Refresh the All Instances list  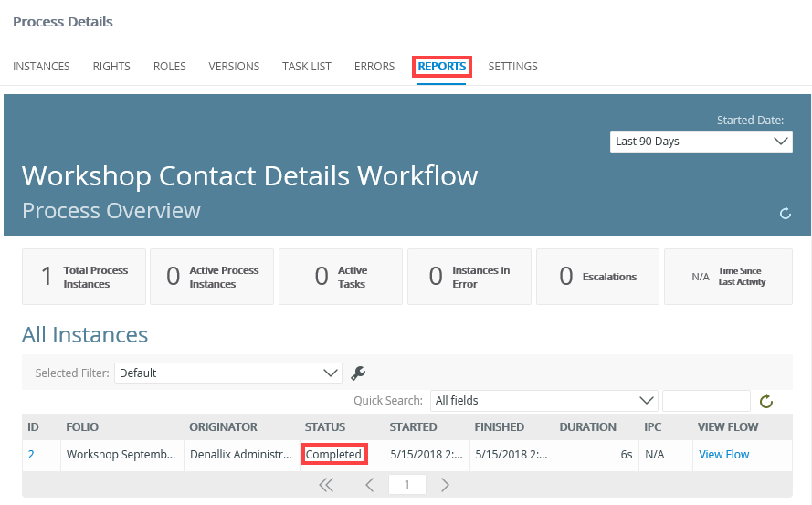coord(766,401)
